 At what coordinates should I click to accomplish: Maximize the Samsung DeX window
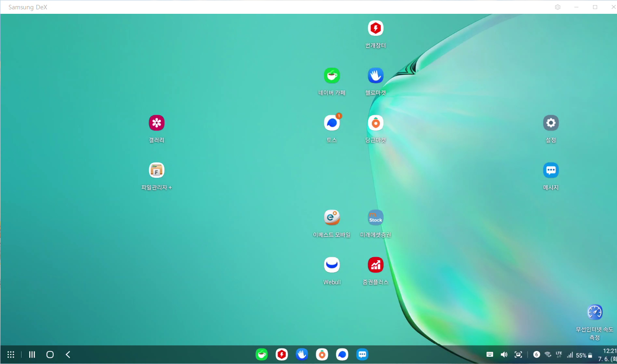pyautogui.click(x=595, y=7)
